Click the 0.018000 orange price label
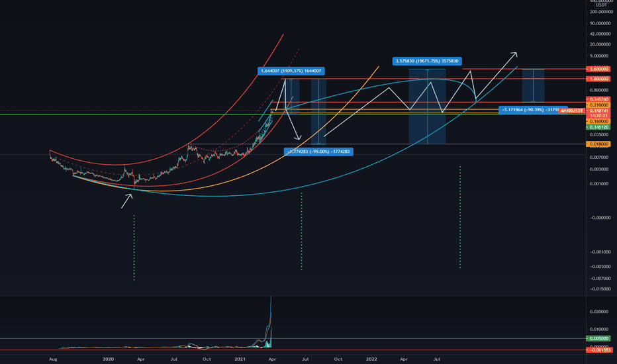The image size is (617, 364). coord(598,144)
